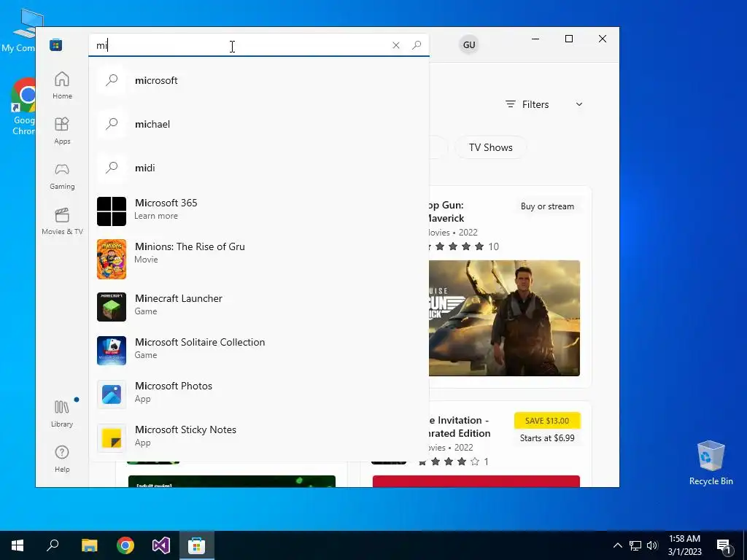
Task: Open the Recycle Bin desktop icon
Action: click(711, 463)
